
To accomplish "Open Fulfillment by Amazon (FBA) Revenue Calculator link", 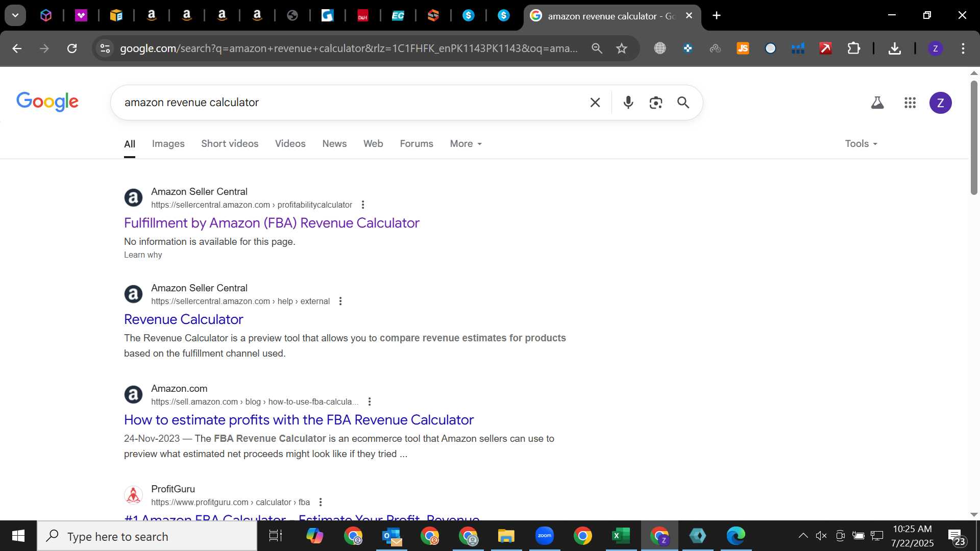I will coord(272,223).
